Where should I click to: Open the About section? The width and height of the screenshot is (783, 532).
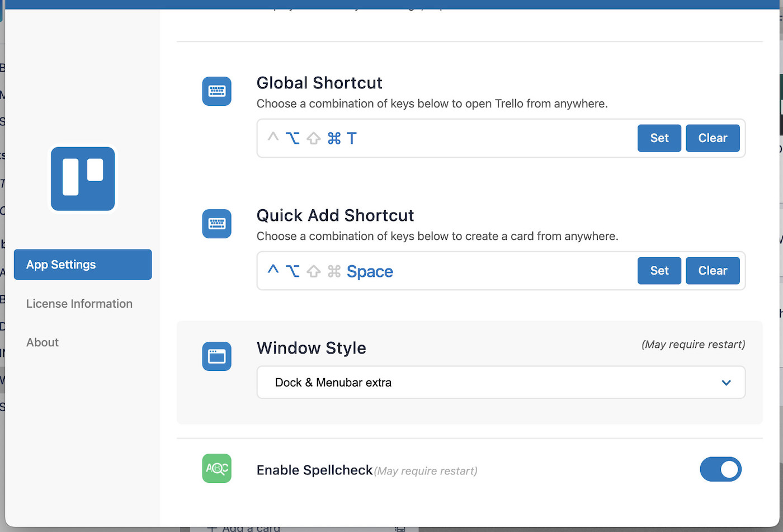[x=42, y=342]
